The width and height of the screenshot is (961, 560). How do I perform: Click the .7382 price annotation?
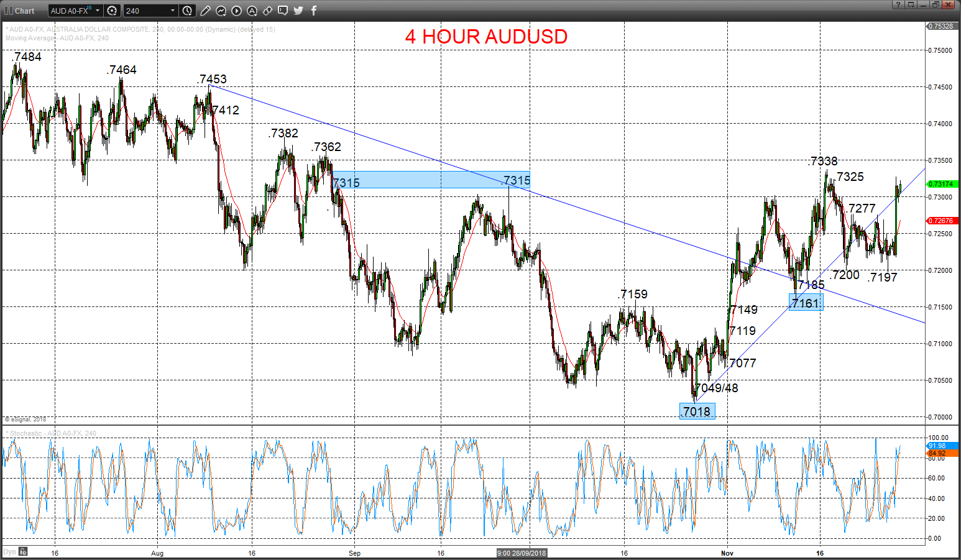click(283, 133)
